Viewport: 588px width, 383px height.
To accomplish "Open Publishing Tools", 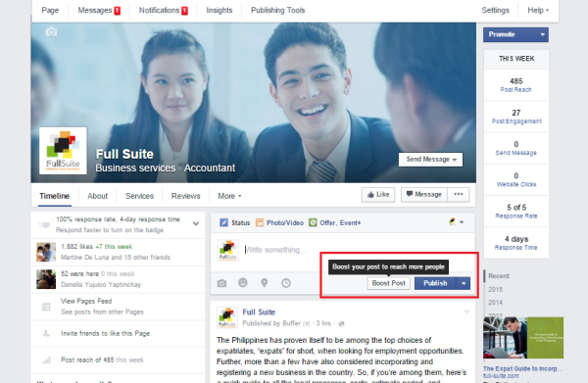I will pos(278,10).
